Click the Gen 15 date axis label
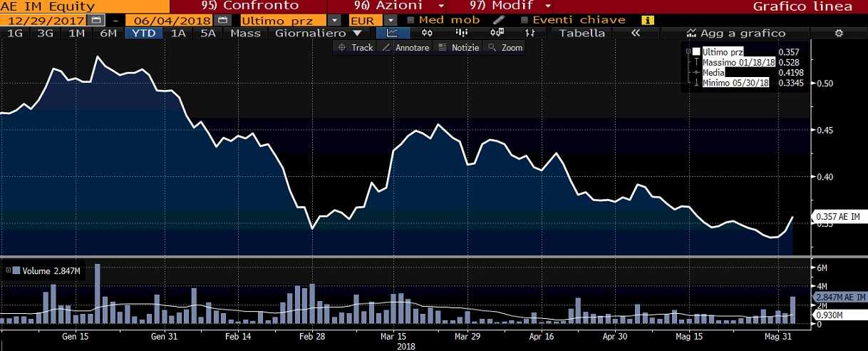Screen dimensions: 868x351 75,336
